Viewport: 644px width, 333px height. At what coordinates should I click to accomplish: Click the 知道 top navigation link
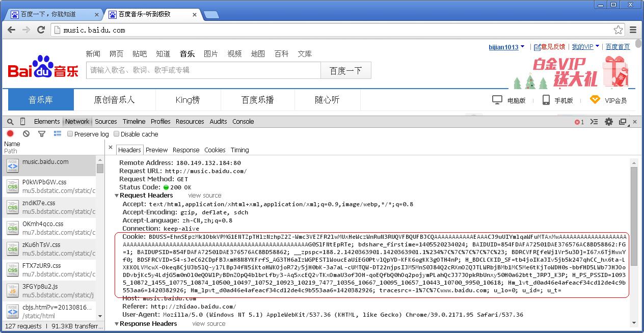[163, 54]
